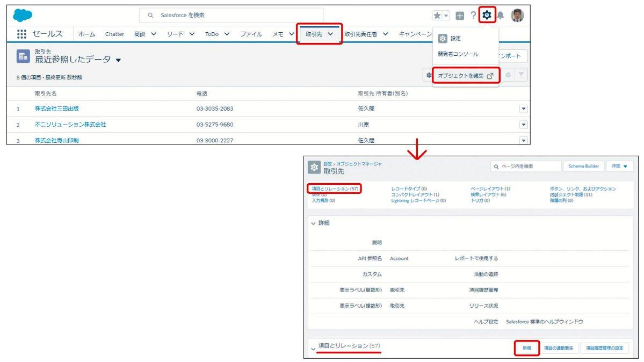Open the レコードタイプ (0) link
This screenshot has width=644, height=362.
(409, 189)
